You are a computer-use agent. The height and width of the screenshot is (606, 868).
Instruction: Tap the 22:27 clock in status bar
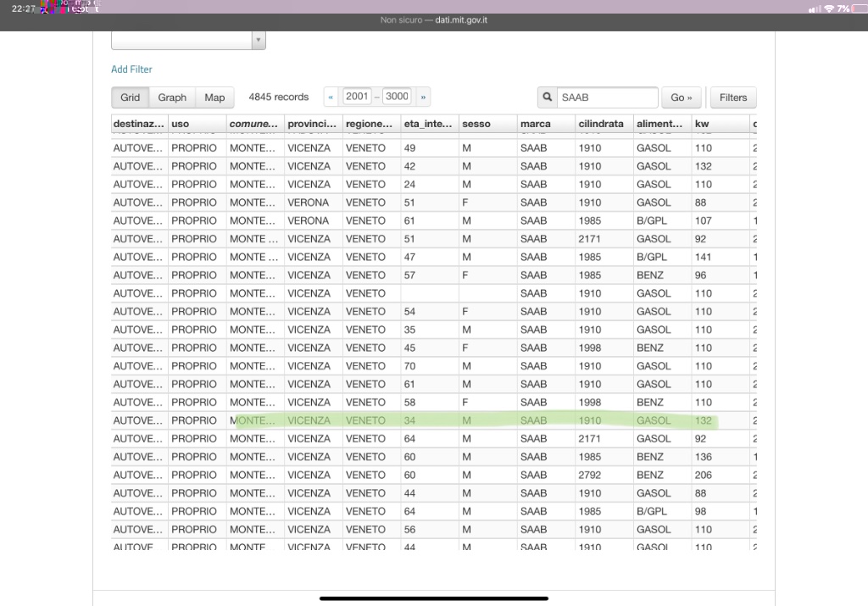point(23,8)
